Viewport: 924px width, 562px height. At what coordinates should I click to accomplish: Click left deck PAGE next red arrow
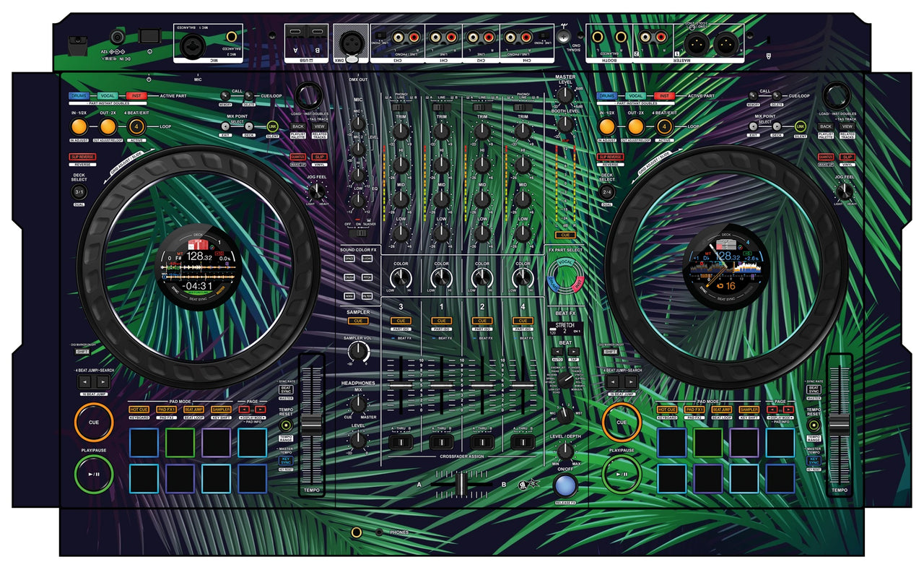(x=261, y=410)
